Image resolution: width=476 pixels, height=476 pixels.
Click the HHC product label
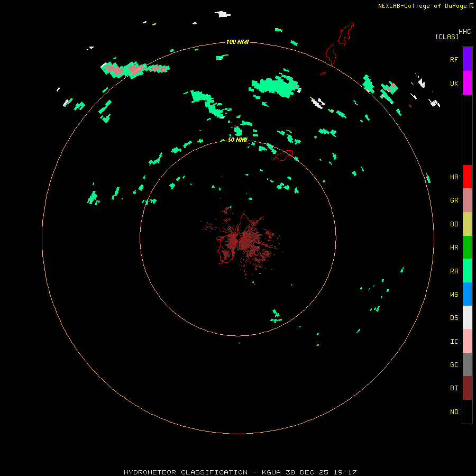click(x=464, y=32)
